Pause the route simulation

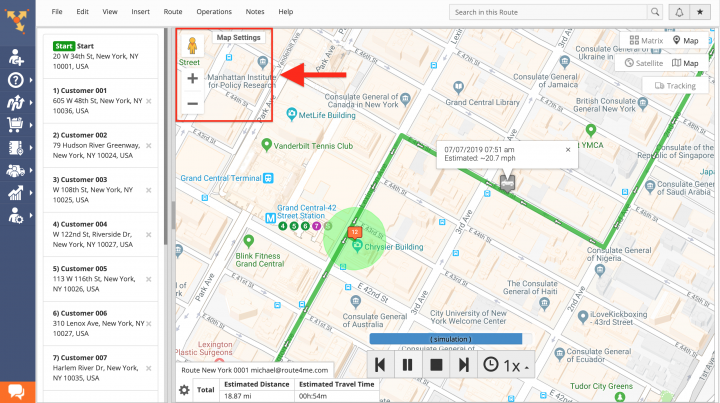pyautogui.click(x=407, y=365)
